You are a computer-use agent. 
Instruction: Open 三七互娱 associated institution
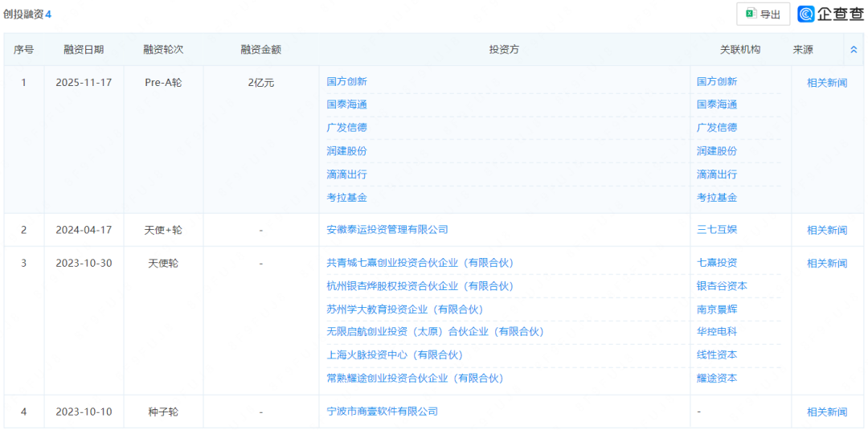pyautogui.click(x=717, y=230)
